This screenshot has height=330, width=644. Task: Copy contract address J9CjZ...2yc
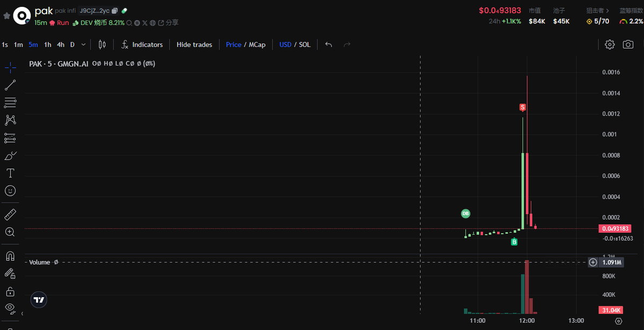115,11
